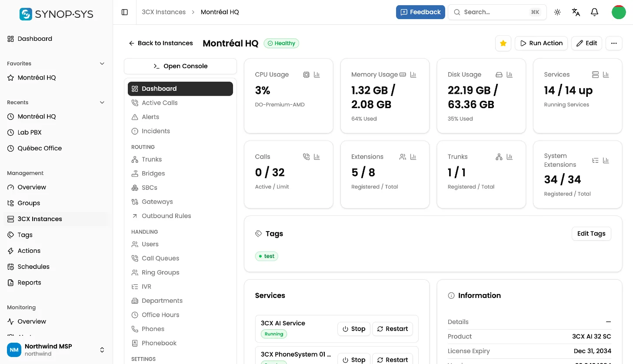Open notifications bell
The height and width of the screenshot is (364, 633).
tap(595, 12)
